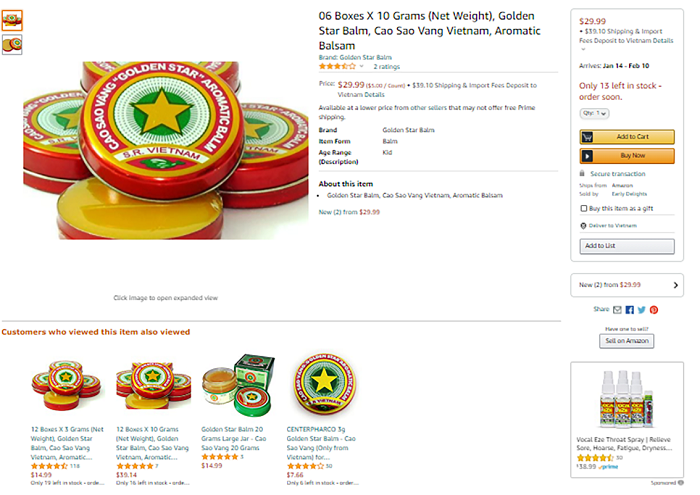Check the 'Buy this item as a gift' box
The width and height of the screenshot is (700, 495).
coord(584,208)
